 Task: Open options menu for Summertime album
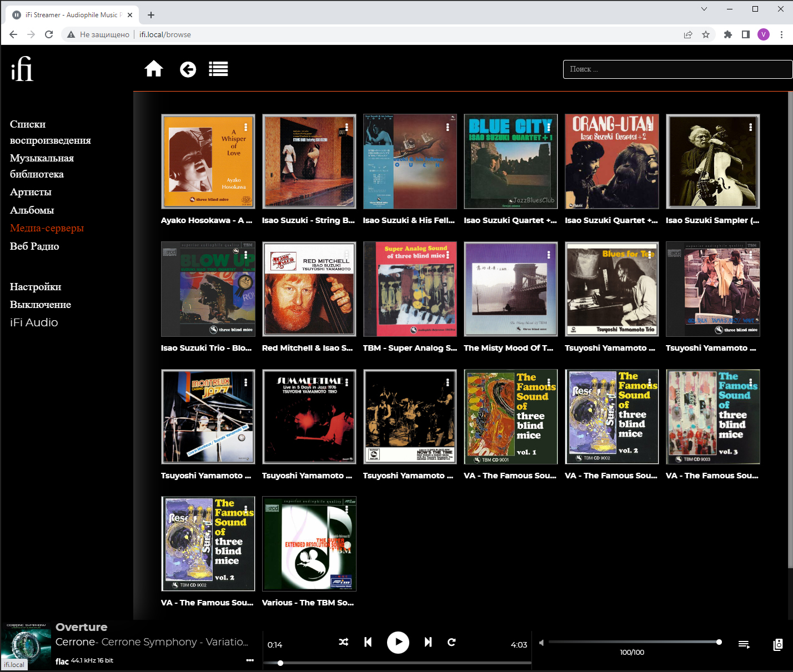point(347,382)
